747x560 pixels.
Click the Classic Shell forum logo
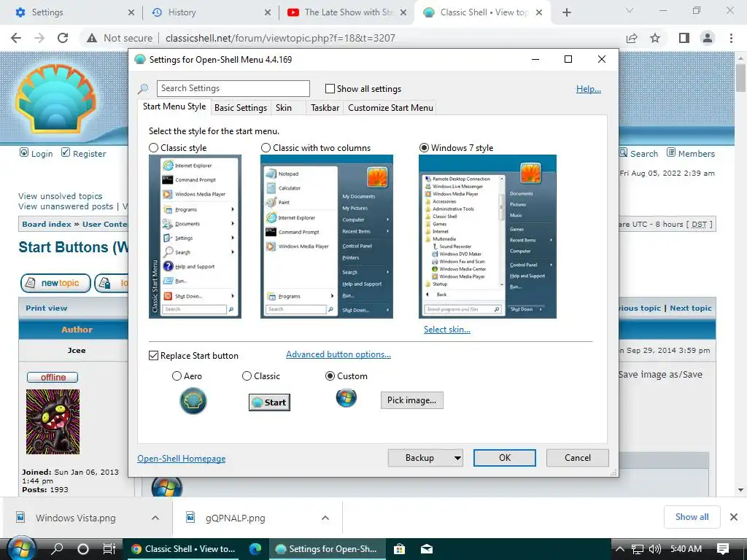[56, 98]
